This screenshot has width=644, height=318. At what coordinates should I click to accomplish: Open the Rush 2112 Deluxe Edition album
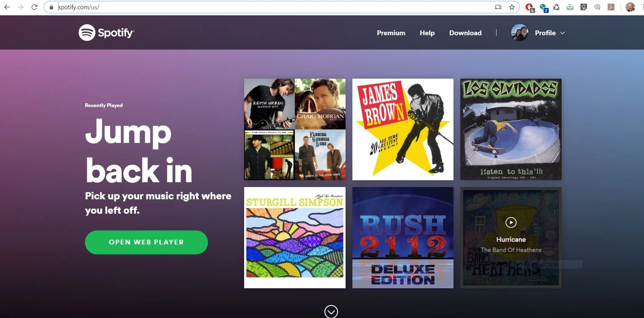point(403,237)
